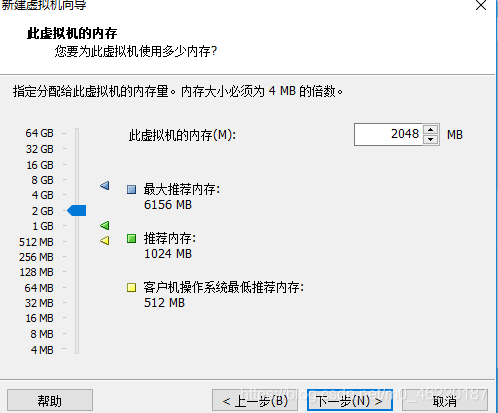The height and width of the screenshot is (413, 498).
Task: Click the blue memory slider handle
Action: pos(77,211)
